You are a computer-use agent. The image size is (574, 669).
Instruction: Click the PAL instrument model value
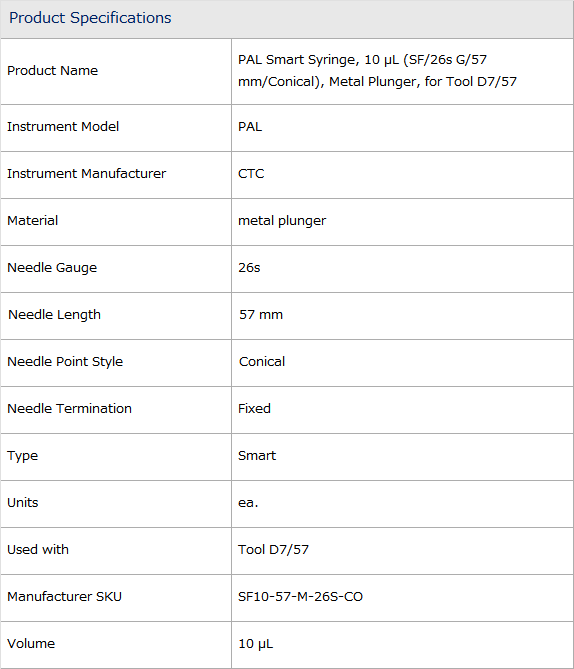point(250,127)
